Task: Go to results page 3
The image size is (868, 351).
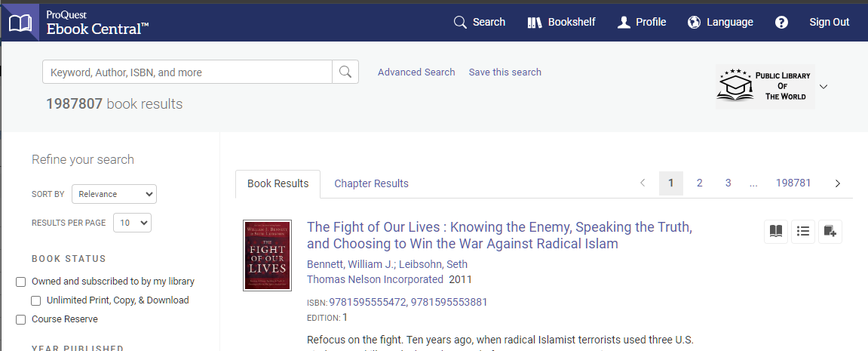Action: [x=728, y=183]
